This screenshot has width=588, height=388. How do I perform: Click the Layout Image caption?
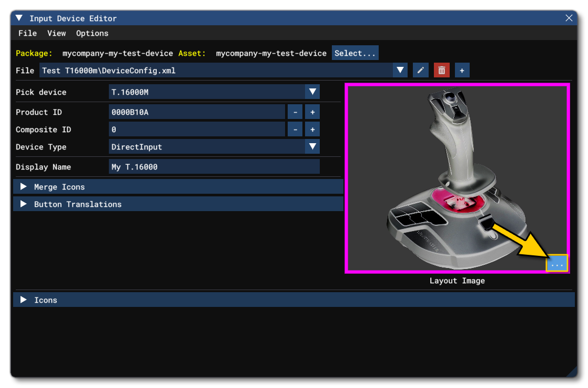tap(457, 281)
